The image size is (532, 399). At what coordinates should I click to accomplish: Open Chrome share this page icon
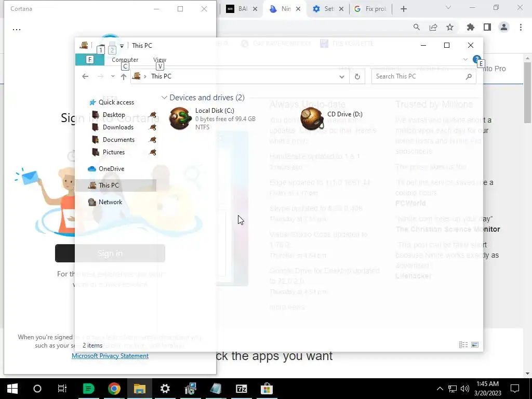pos(433,27)
